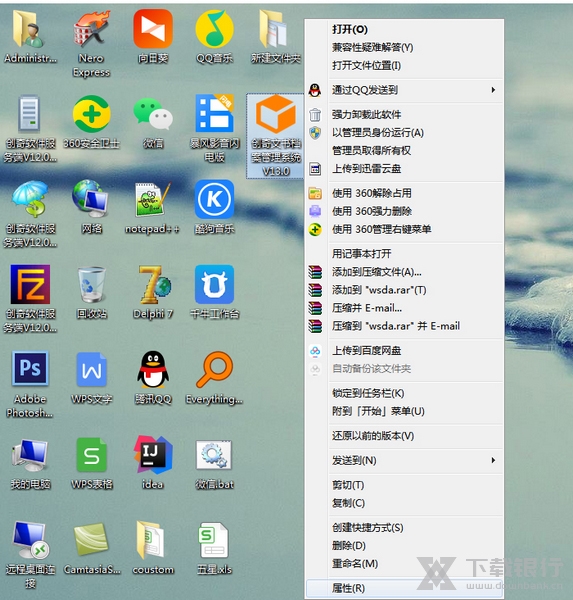Viewport: 573px width, 600px height.
Task: Choose 压缩到 "wsda.rar" 并 E-mail entry
Action: pyautogui.click(x=404, y=326)
